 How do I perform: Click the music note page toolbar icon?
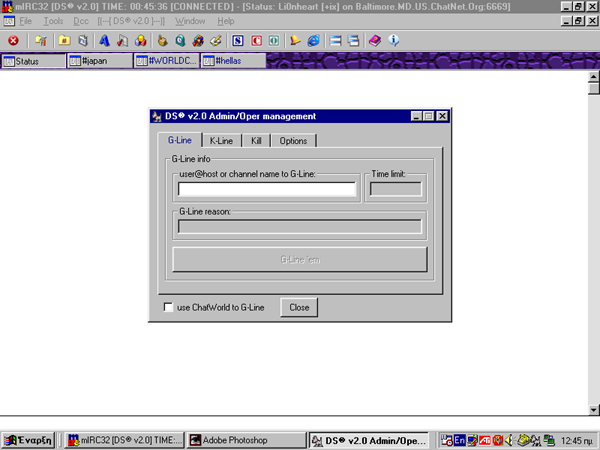point(122,41)
